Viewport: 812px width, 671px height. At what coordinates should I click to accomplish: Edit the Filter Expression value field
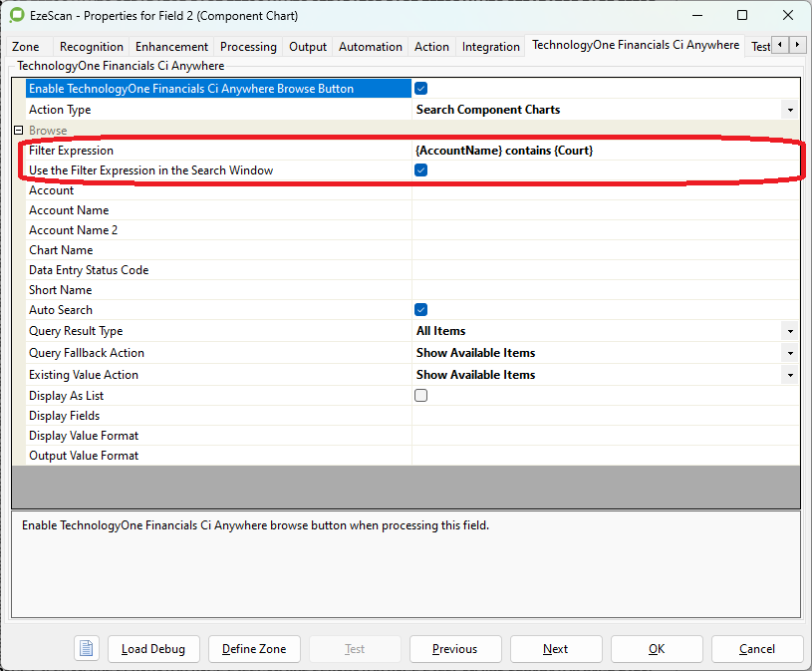click(604, 151)
